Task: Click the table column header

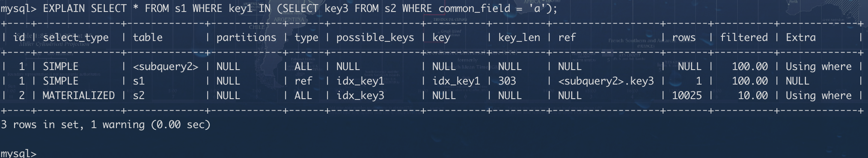Action: (148, 38)
